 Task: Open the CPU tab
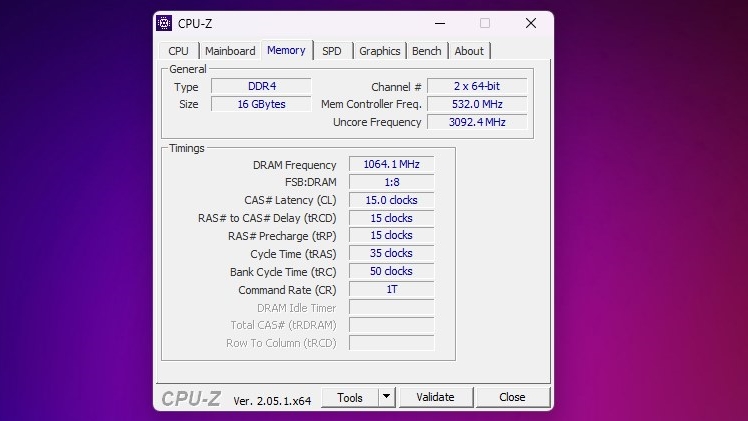coord(178,51)
